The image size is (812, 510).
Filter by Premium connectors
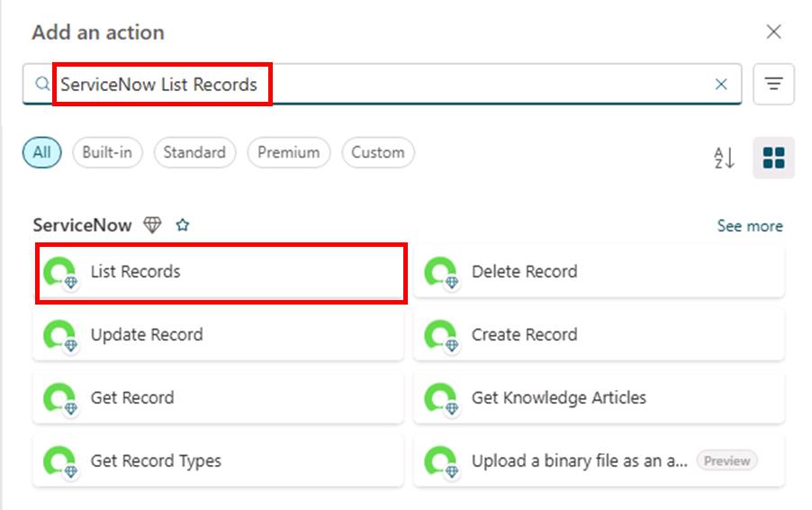pyautogui.click(x=288, y=152)
